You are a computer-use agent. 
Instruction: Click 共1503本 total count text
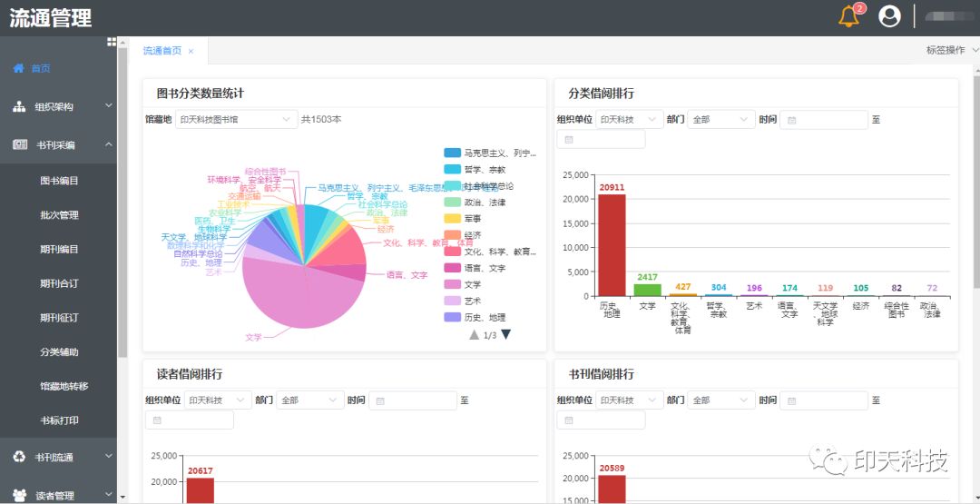[x=321, y=120]
